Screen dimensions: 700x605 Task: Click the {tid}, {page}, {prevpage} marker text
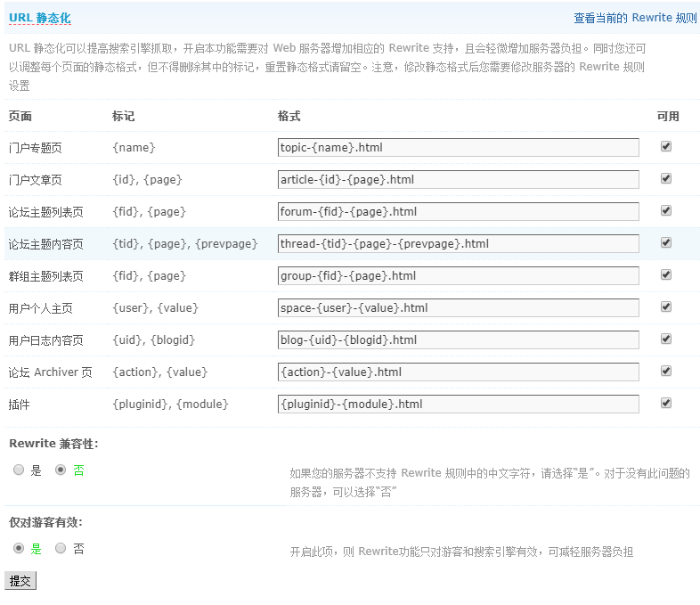[185, 244]
